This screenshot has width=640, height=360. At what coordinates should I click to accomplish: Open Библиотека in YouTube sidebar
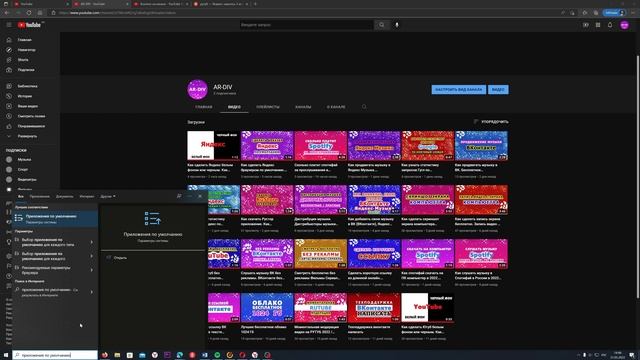coord(27,86)
